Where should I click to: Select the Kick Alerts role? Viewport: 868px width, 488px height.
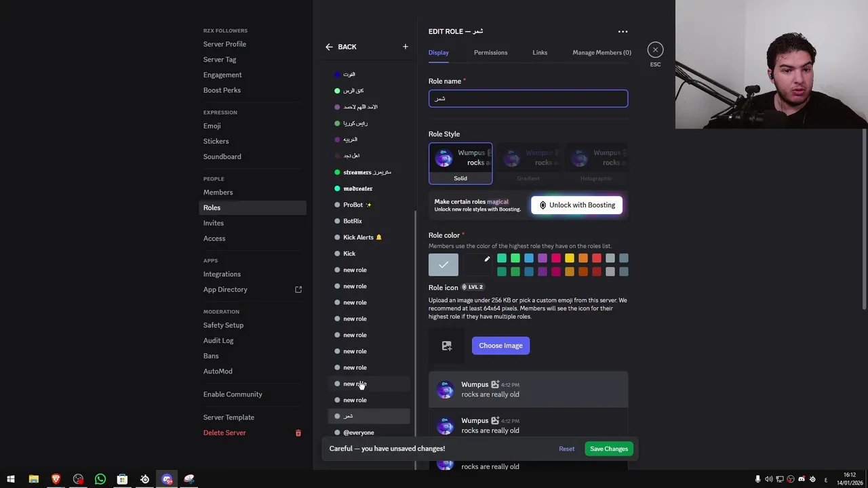[x=370, y=237]
